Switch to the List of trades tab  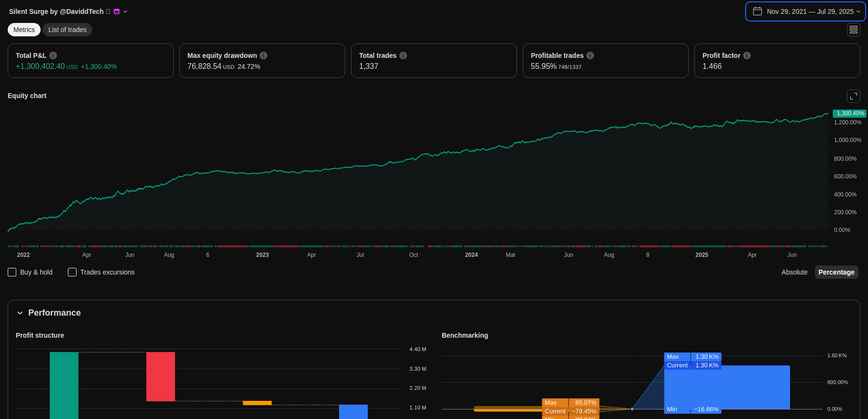click(x=67, y=30)
